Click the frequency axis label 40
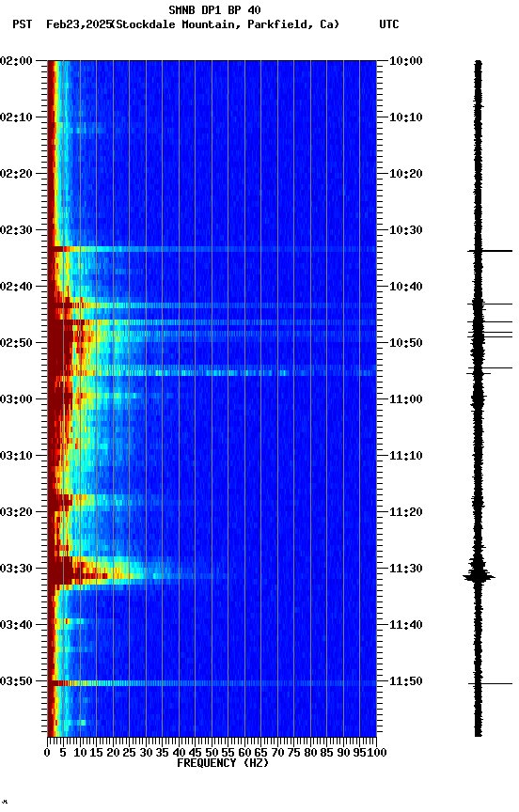Viewport: 519px width, 812px height. (180, 753)
